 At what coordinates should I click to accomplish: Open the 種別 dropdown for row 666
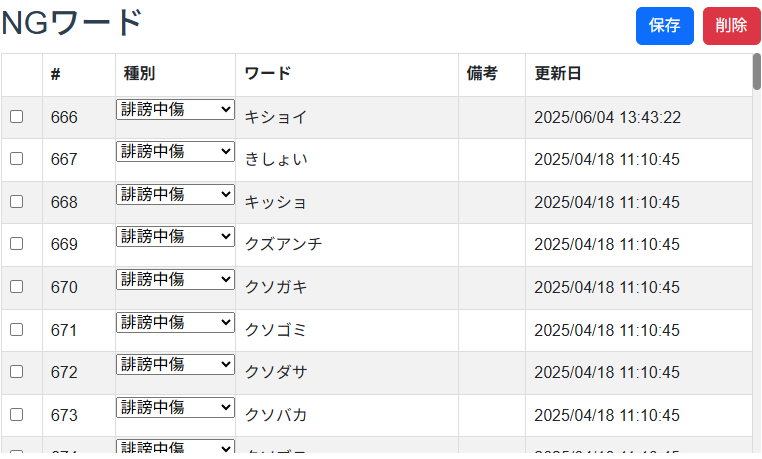point(175,109)
